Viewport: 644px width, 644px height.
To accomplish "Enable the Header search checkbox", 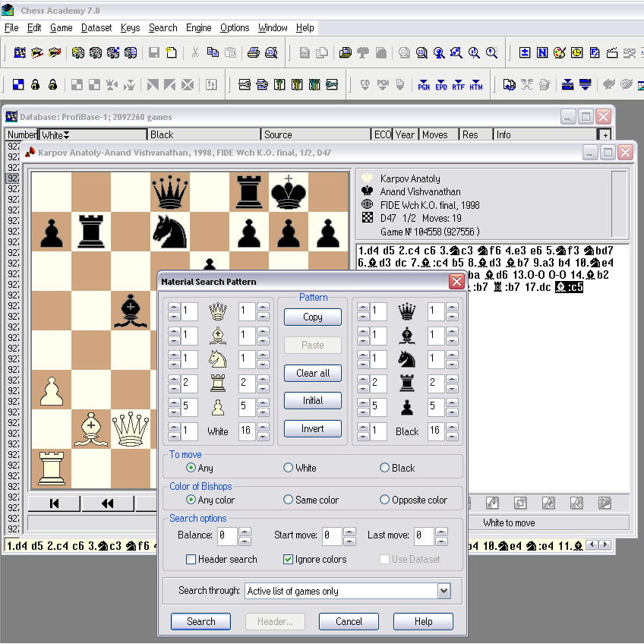I will 191,560.
